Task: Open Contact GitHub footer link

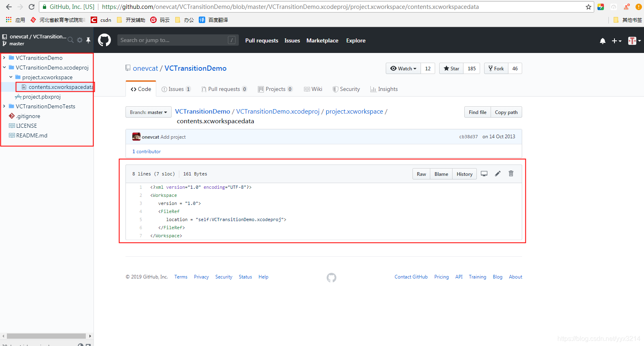Action: pyautogui.click(x=411, y=277)
